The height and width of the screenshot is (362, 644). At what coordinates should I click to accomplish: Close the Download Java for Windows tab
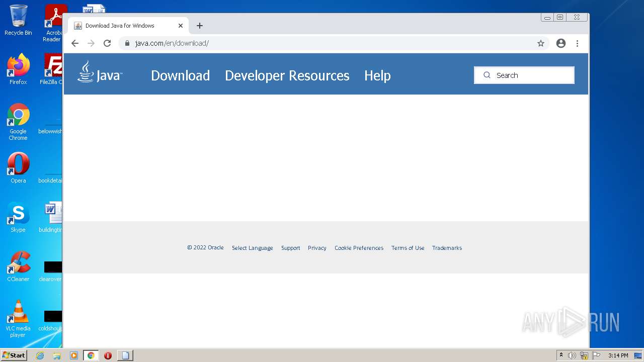[x=181, y=26]
